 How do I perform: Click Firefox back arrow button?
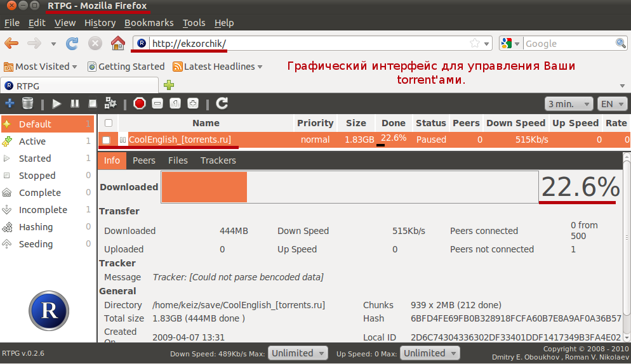[x=11, y=43]
